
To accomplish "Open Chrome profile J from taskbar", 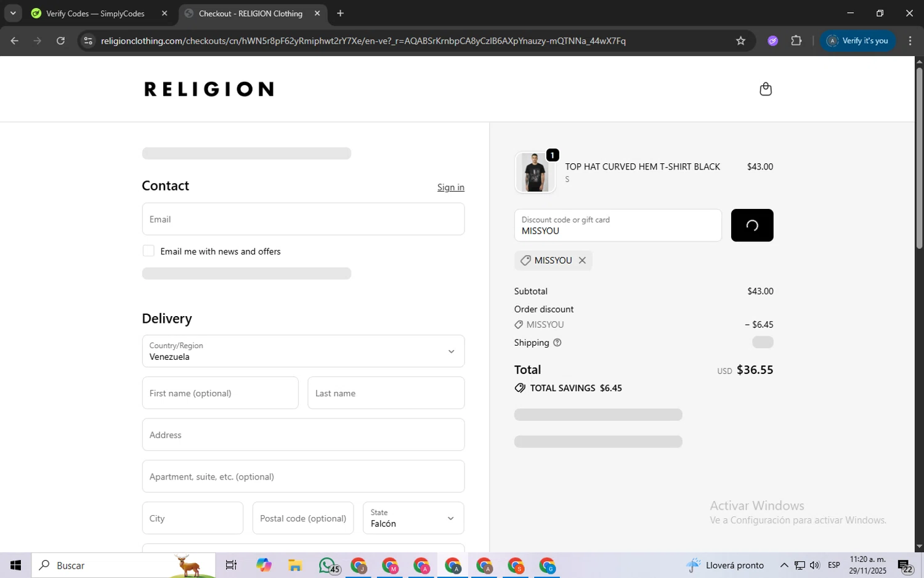I will coord(359,565).
